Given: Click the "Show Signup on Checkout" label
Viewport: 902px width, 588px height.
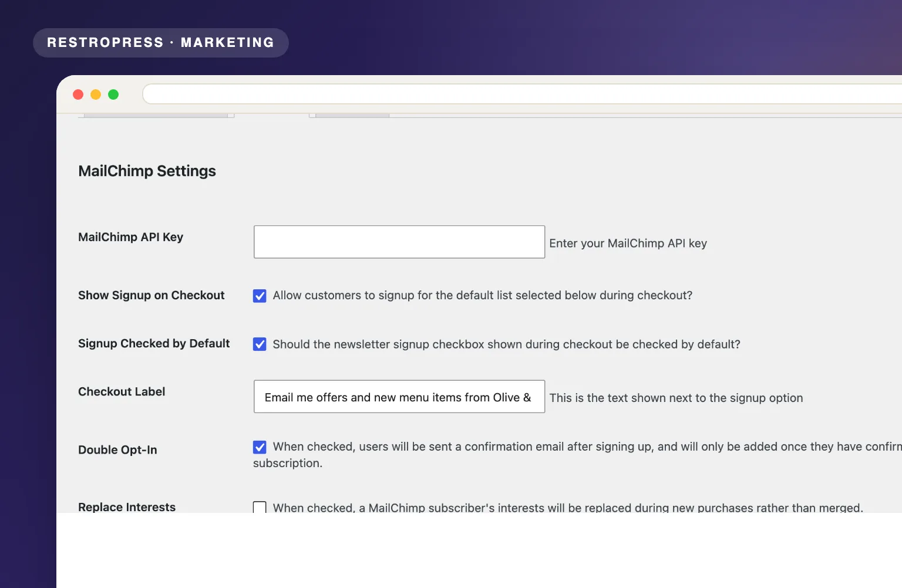Looking at the screenshot, I should (x=151, y=295).
